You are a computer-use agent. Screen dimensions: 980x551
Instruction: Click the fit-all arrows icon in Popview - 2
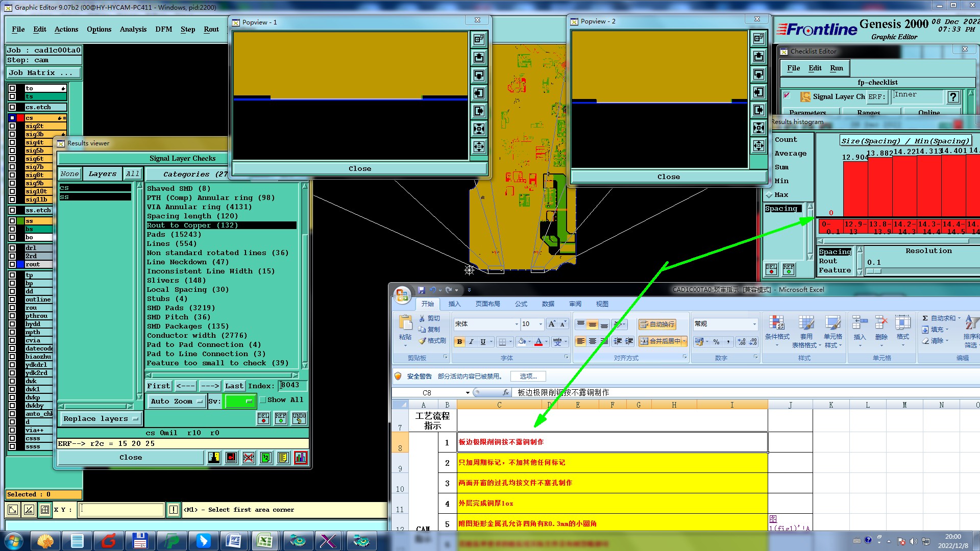click(758, 128)
